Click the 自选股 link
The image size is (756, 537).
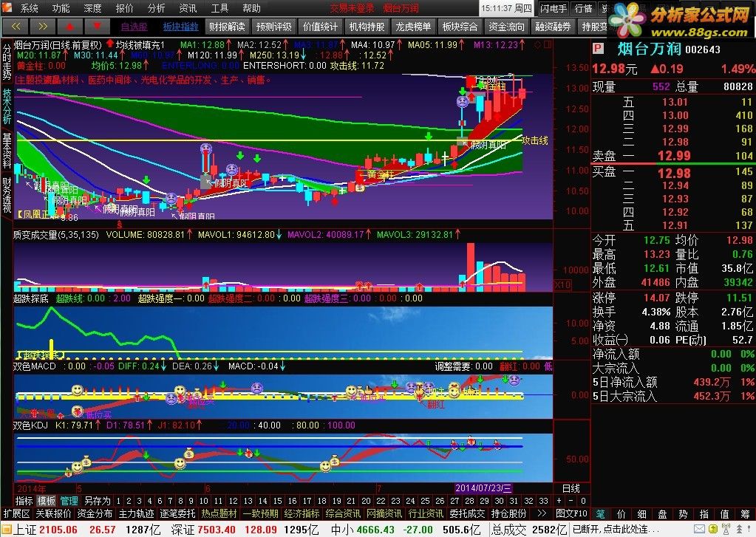tap(134, 27)
